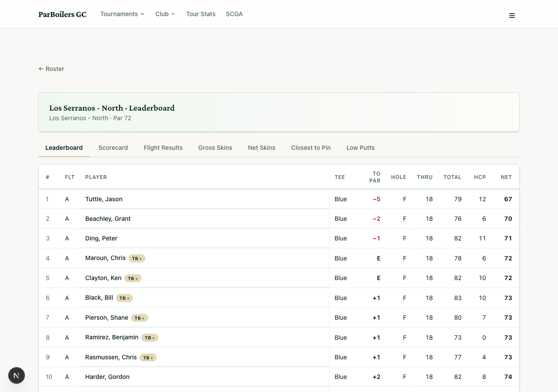The height and width of the screenshot is (392, 558).
Task: Click Tuttle's total score 79
Action: [x=458, y=199]
